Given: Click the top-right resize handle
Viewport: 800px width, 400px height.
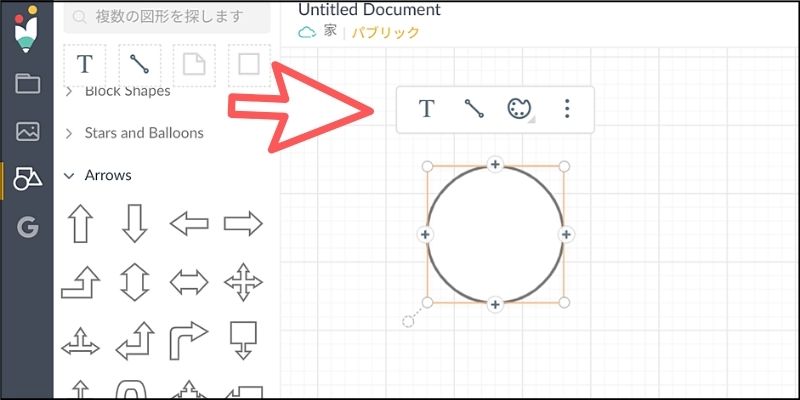Looking at the screenshot, I should (564, 166).
